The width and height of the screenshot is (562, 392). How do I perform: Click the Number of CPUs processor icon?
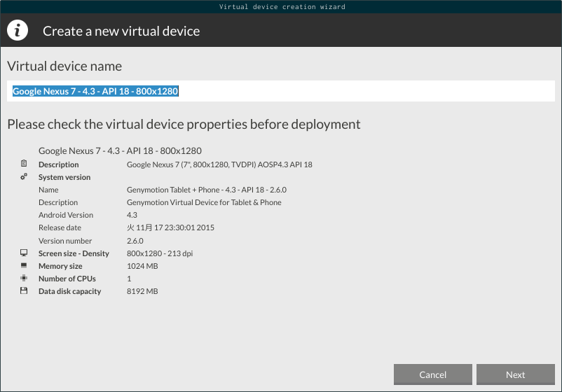point(24,278)
